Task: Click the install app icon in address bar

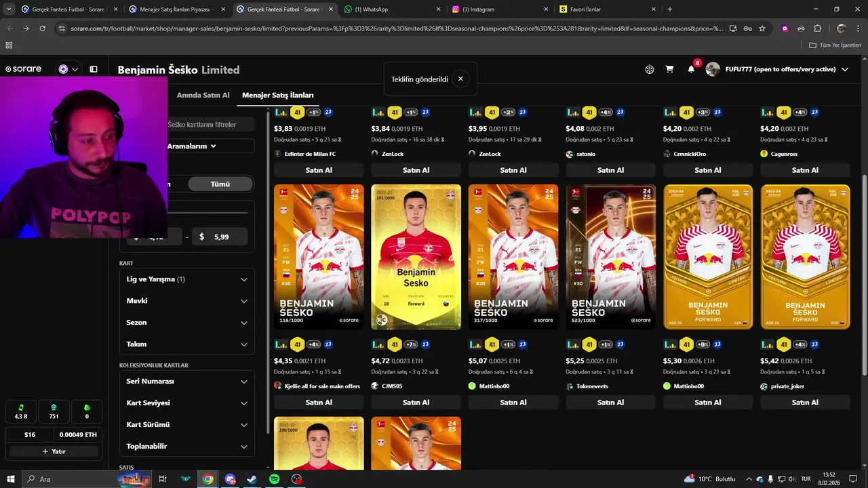Action: click(x=733, y=28)
